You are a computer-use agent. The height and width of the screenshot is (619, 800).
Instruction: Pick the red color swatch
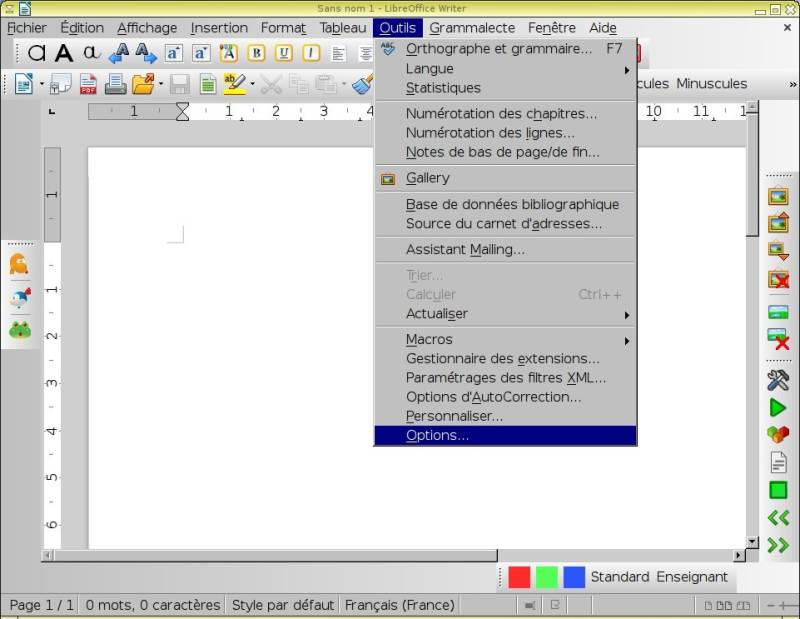[x=519, y=577]
